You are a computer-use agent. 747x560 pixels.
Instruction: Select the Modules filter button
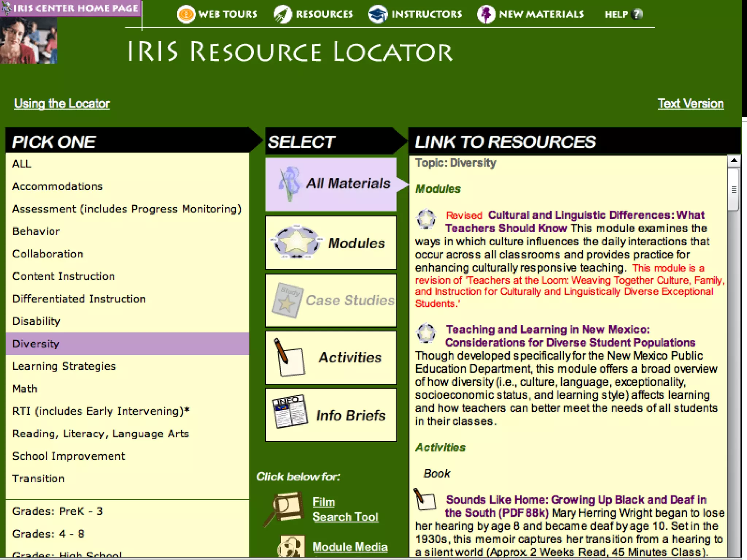pyautogui.click(x=331, y=243)
